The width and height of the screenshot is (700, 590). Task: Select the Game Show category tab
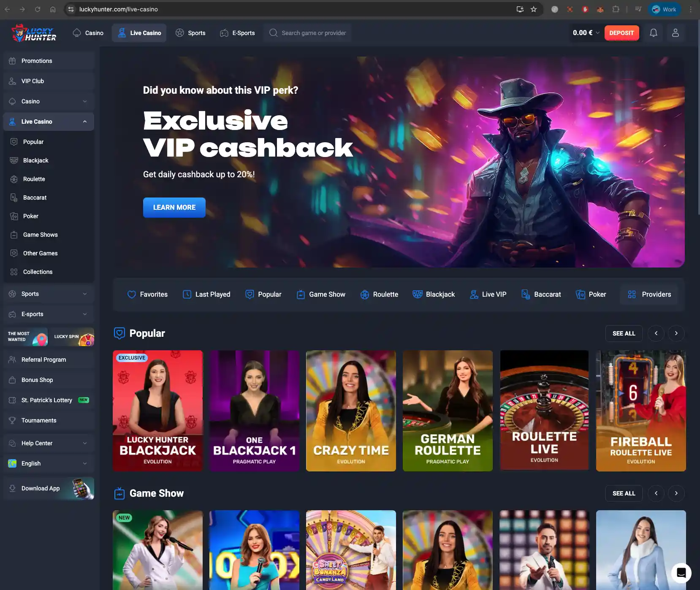click(321, 295)
